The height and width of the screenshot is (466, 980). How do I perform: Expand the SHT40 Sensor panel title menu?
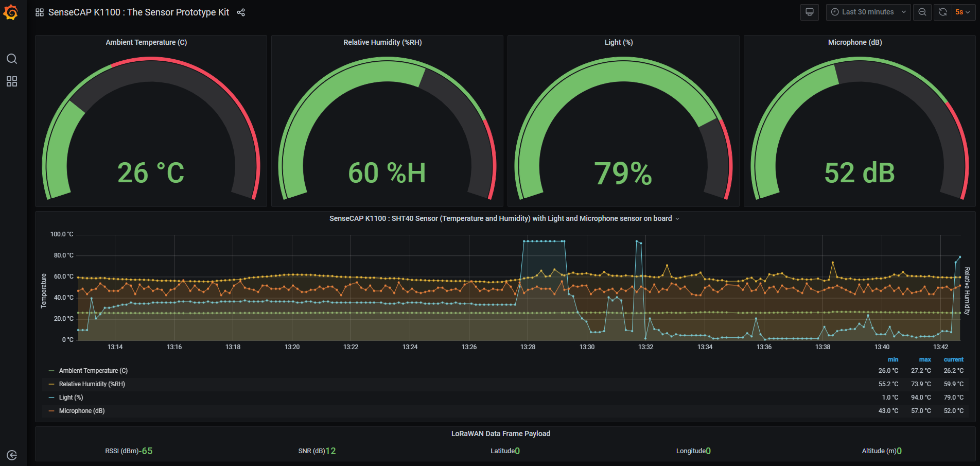pyautogui.click(x=504, y=218)
